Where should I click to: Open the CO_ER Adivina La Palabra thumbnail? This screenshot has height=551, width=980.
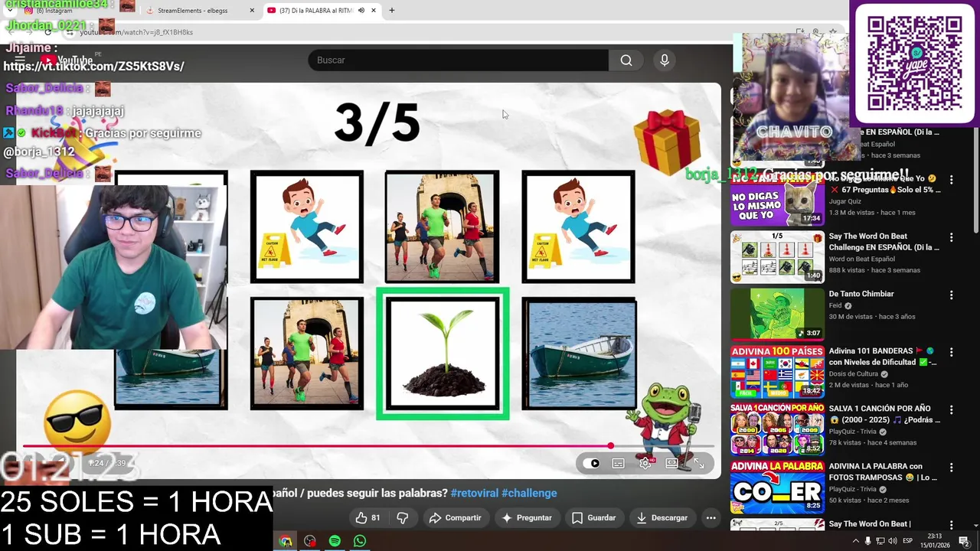click(x=777, y=487)
